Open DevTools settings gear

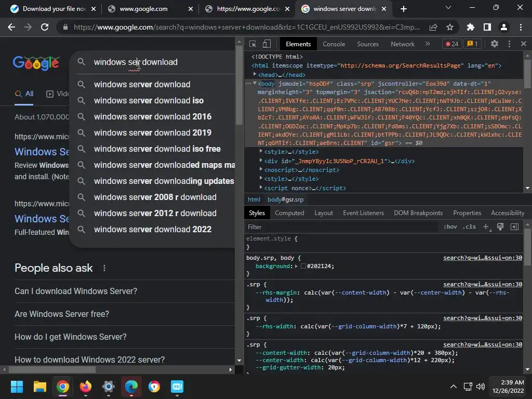(x=495, y=44)
